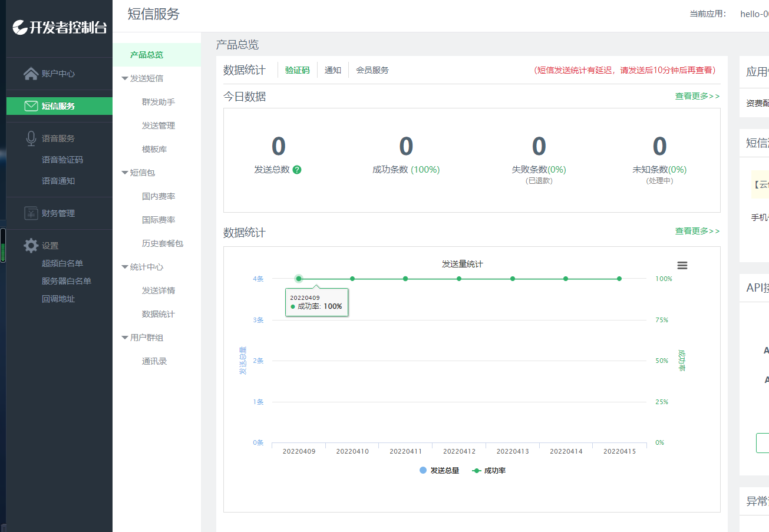The height and width of the screenshot is (532, 769).
Task: Click chart data point for 20220411
Action: pos(405,279)
